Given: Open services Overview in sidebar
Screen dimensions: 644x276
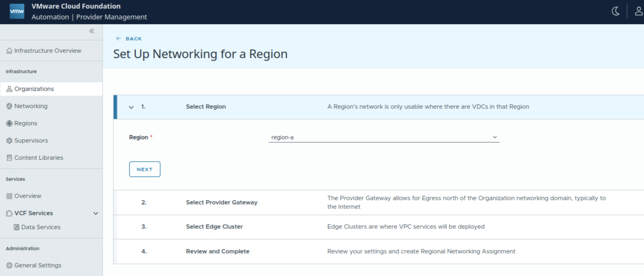Looking at the screenshot, I should click(28, 196).
